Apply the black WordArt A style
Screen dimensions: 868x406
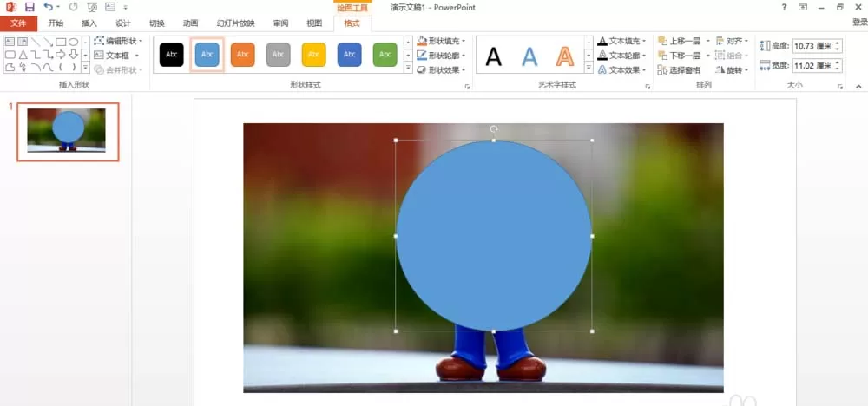point(493,56)
